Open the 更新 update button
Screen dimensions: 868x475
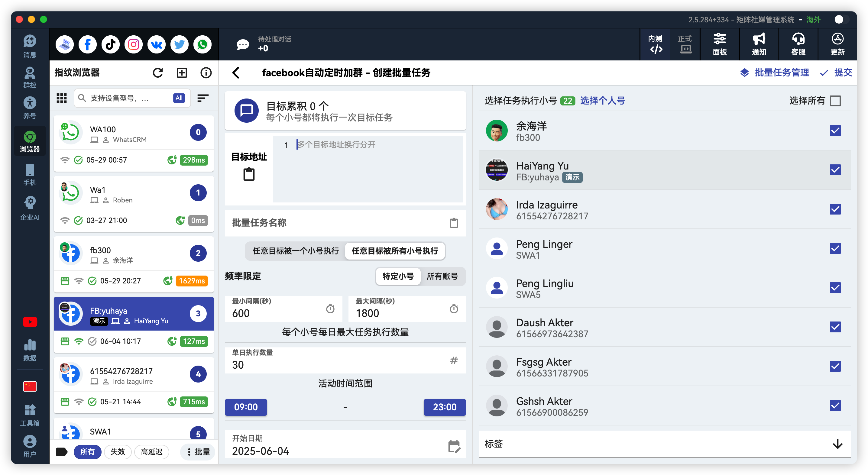point(838,44)
